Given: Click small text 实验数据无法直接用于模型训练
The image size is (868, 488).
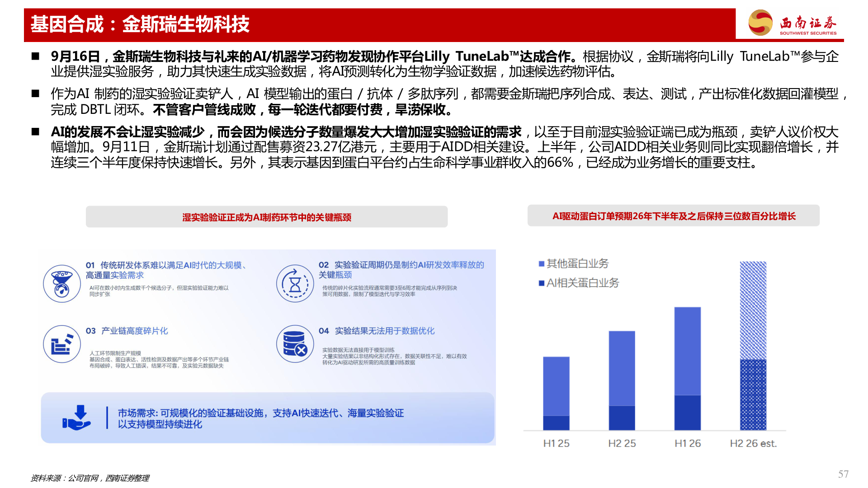Looking at the screenshot, I should coord(359,350).
